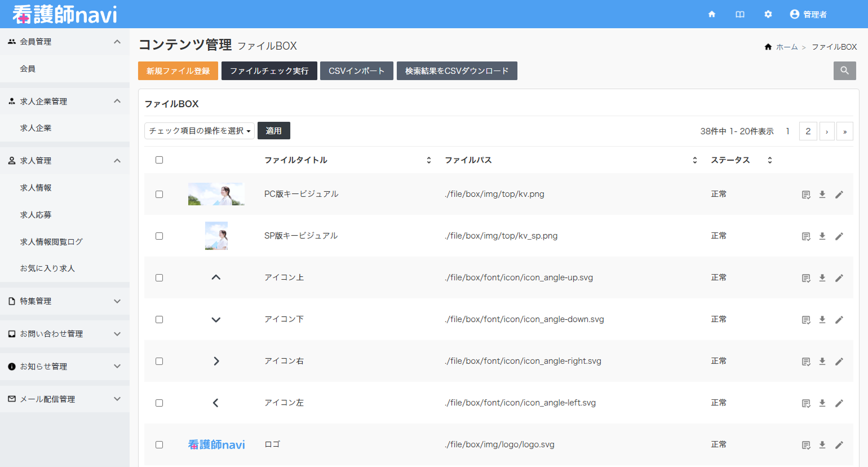Download the ロゴ file
Viewport: 868px width, 467px height.
822,445
